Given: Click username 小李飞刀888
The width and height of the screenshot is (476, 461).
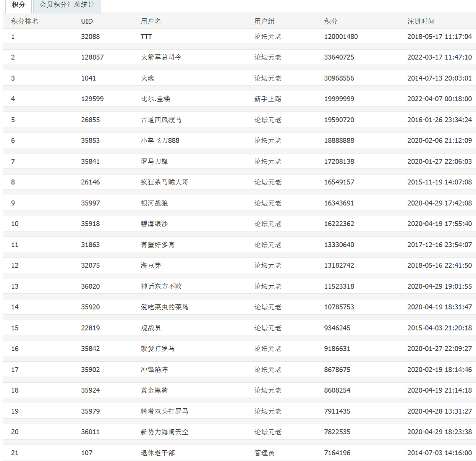Looking at the screenshot, I should click(x=160, y=141).
